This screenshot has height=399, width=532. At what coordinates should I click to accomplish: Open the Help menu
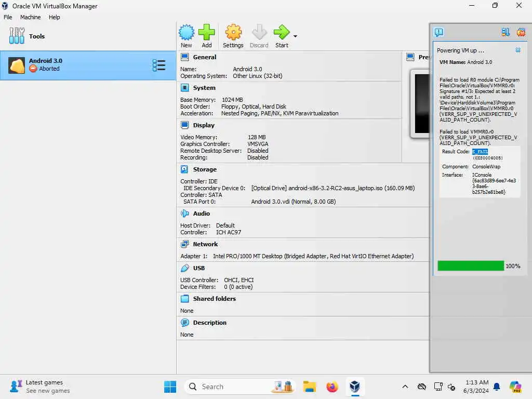(54, 17)
